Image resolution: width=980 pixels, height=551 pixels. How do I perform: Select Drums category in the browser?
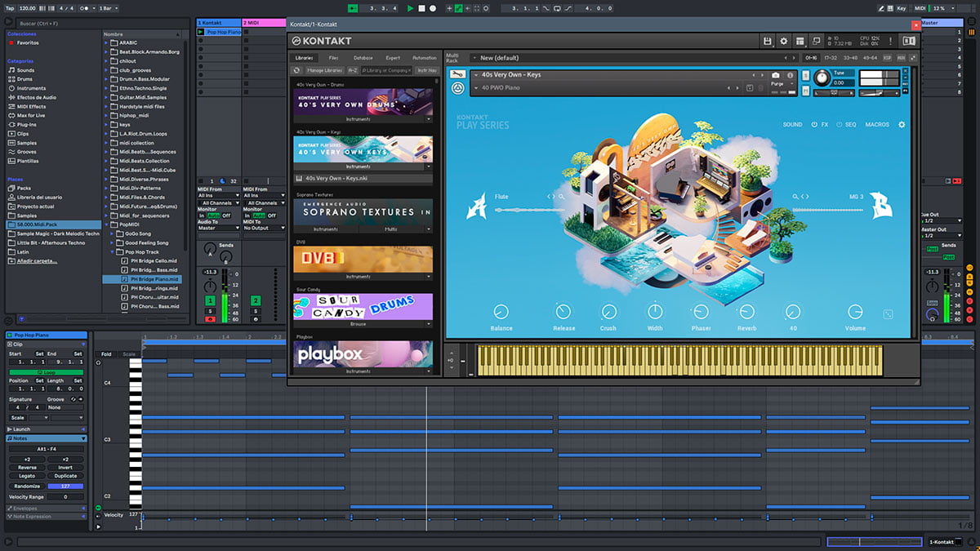(x=25, y=79)
